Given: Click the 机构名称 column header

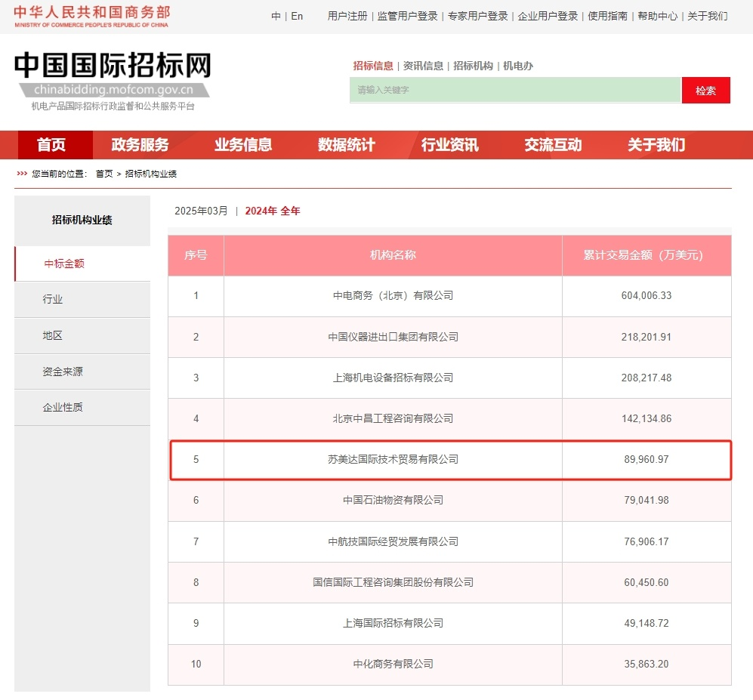Looking at the screenshot, I should click(x=393, y=255).
